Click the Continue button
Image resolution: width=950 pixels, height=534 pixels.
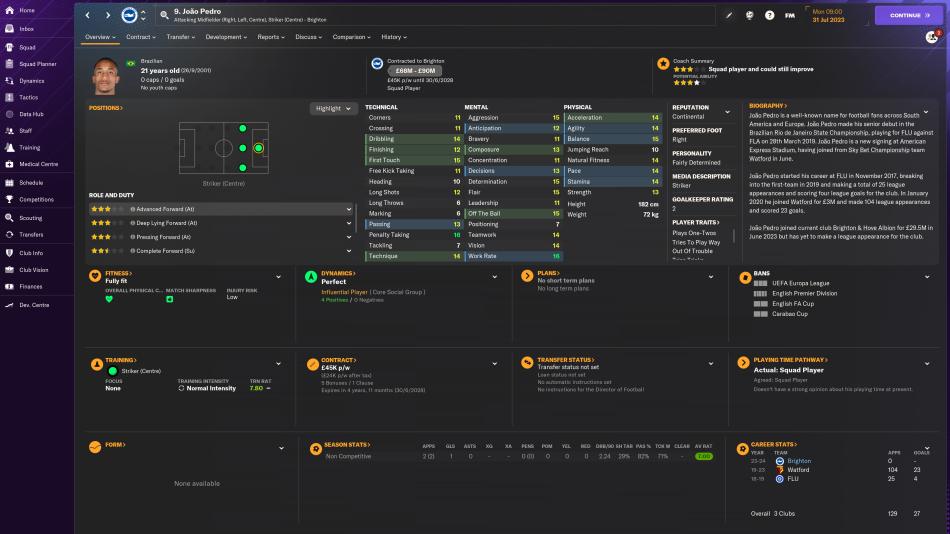click(908, 15)
